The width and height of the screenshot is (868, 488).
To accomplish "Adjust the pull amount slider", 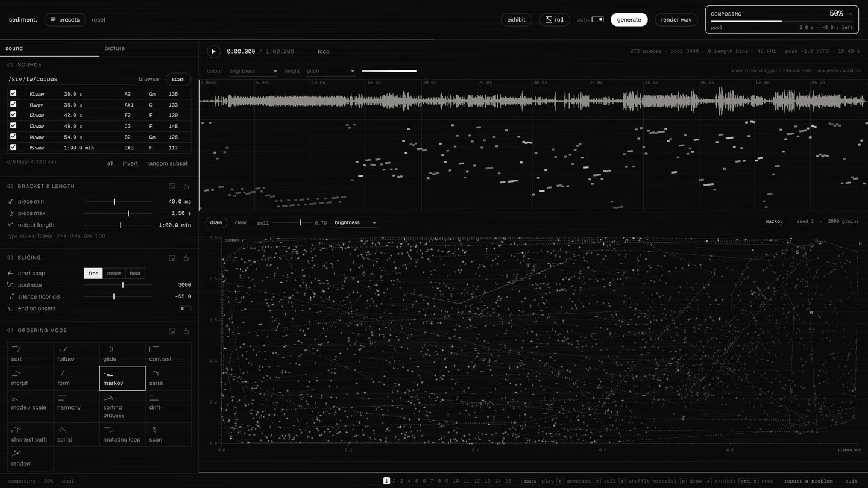I will [293, 223].
